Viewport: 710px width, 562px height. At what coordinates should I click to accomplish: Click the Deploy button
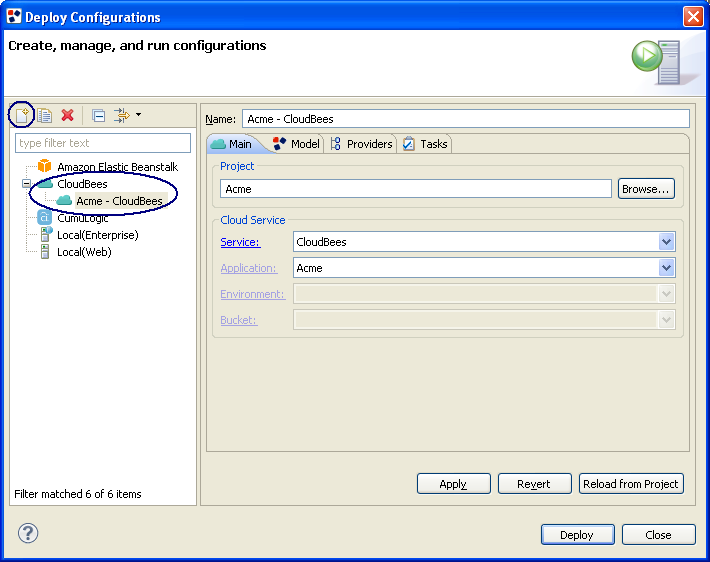[x=577, y=535]
